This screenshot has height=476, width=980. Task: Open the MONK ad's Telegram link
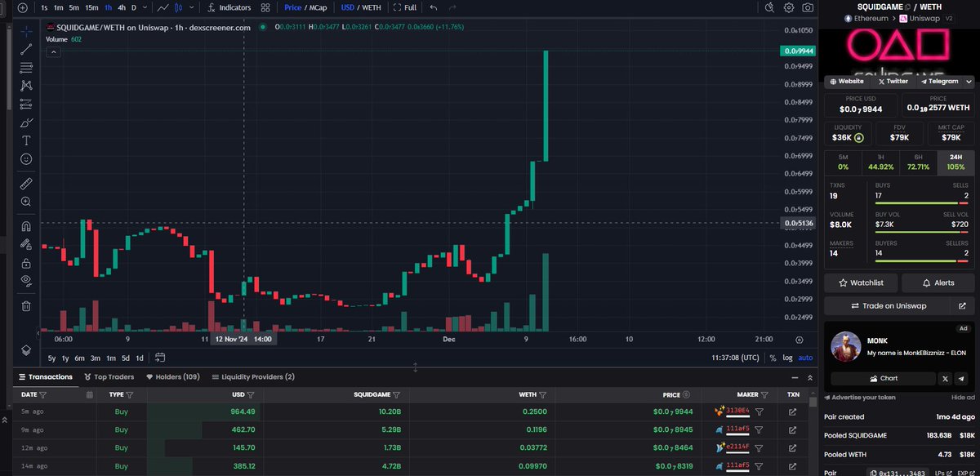pos(963,379)
